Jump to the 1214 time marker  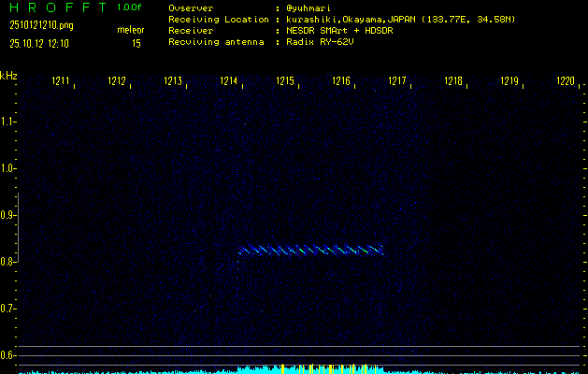pos(229,82)
